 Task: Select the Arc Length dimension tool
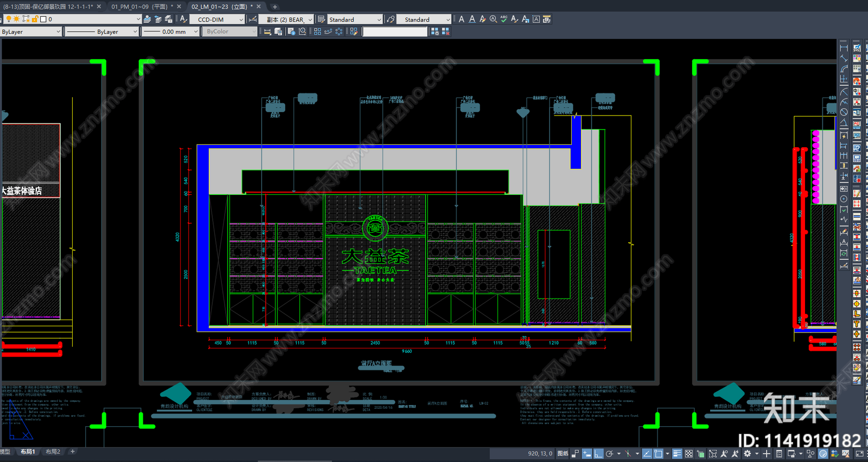click(x=844, y=68)
